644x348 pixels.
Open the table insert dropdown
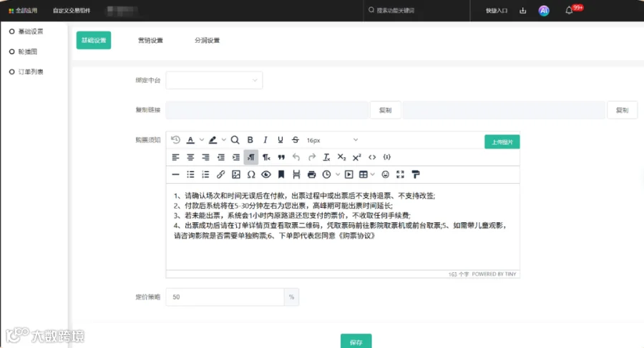pyautogui.click(x=366, y=174)
